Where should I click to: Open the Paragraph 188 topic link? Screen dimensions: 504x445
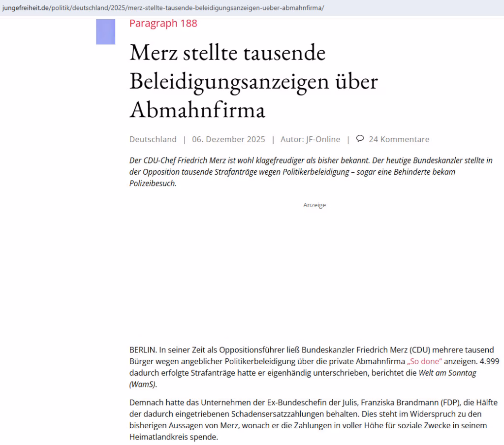coord(163,24)
